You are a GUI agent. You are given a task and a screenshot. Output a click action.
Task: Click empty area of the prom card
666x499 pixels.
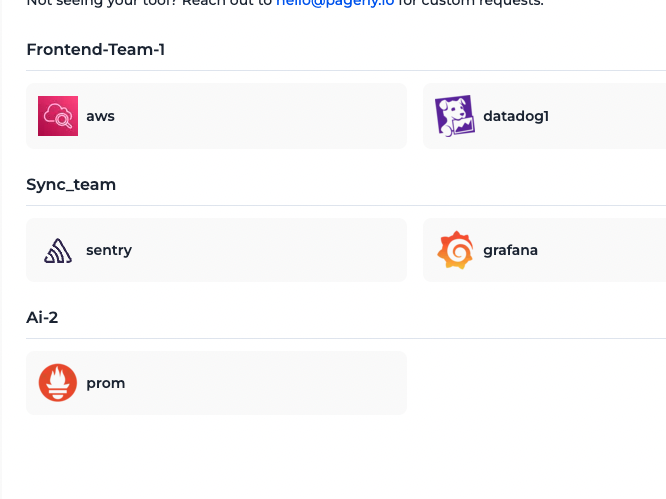tap(263, 383)
